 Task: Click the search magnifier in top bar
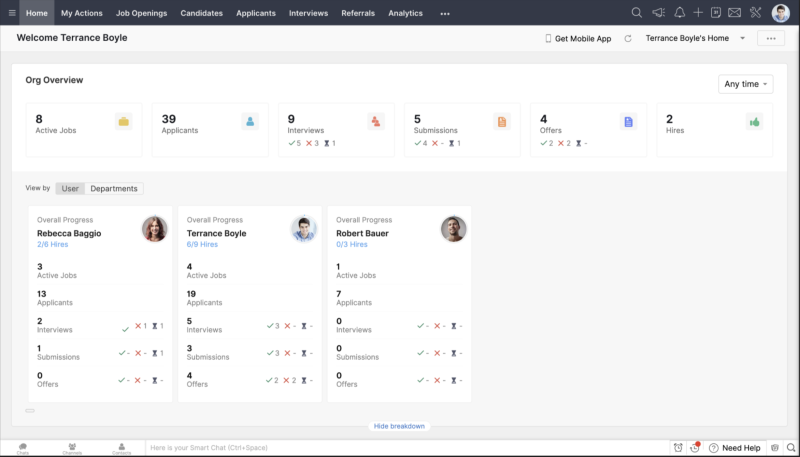[636, 13]
